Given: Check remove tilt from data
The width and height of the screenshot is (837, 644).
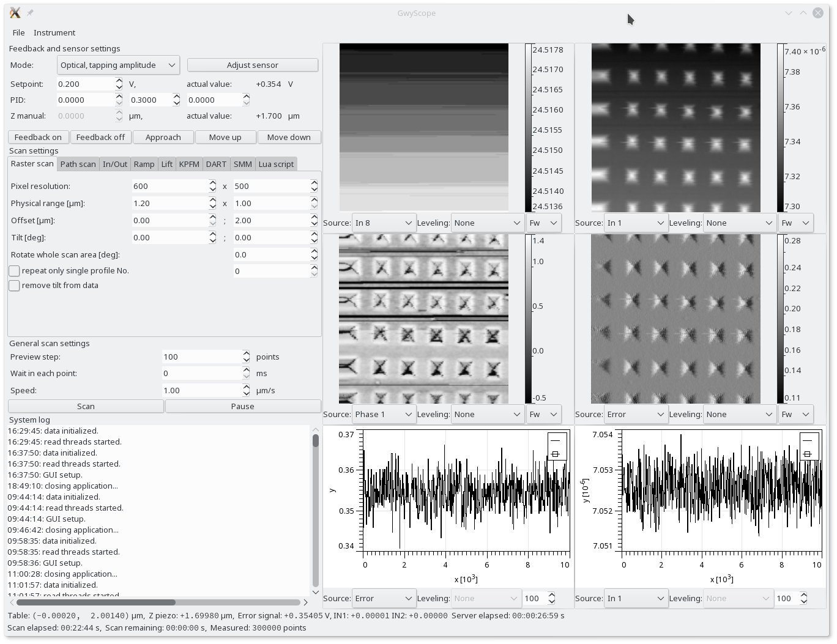Looking at the screenshot, I should tap(13, 285).
